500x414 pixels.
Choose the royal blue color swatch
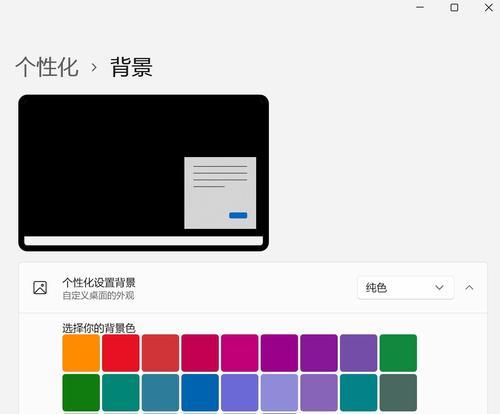[x=200, y=393]
